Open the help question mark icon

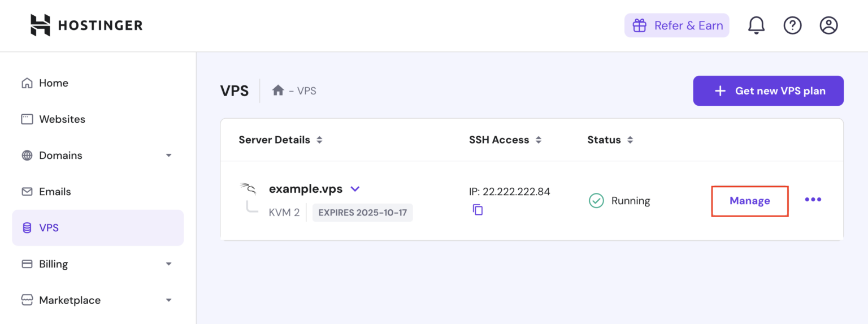[x=792, y=25]
